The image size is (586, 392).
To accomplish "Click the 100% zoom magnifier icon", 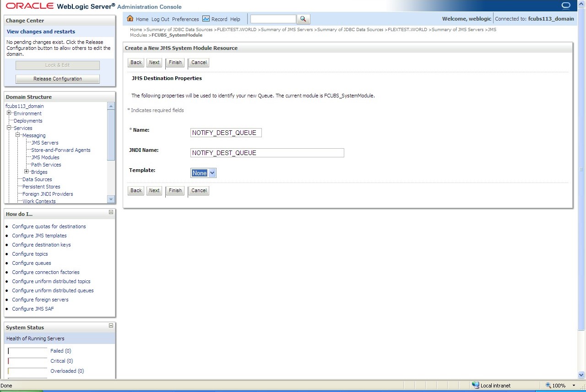I will [x=548, y=386].
